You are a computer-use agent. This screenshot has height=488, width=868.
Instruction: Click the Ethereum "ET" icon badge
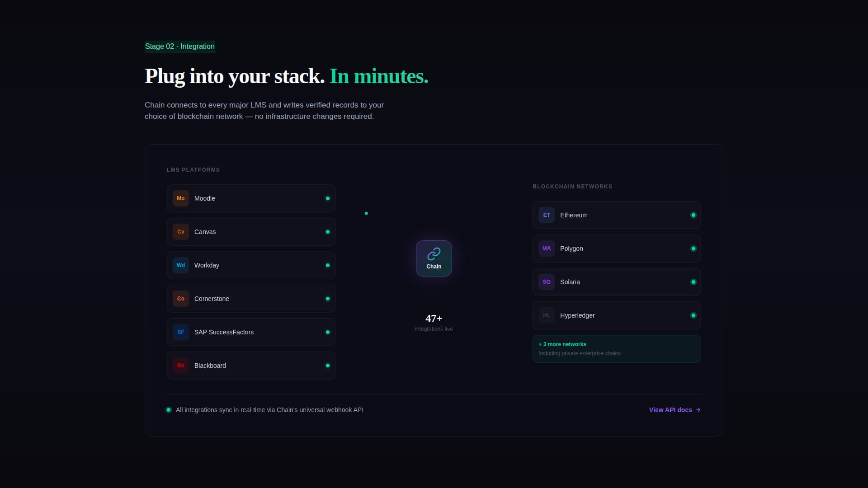(547, 215)
